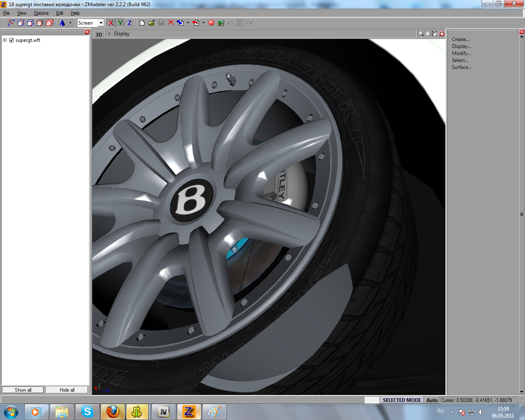The image size is (525, 420).
Task: Open Paint from the taskbar
Action: (x=214, y=412)
